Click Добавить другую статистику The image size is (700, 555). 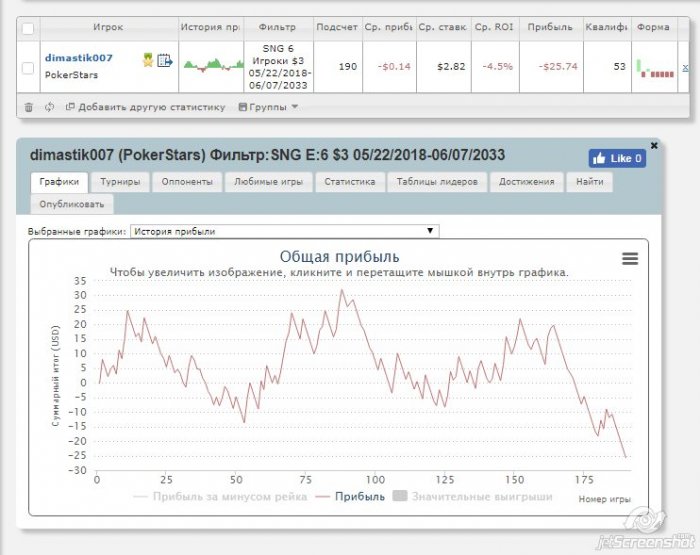click(x=146, y=107)
